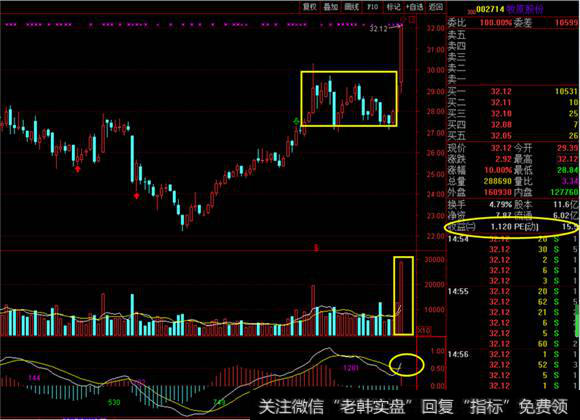This screenshot has width=580, height=420.
Task: Click the 牧原股份 stock name
Action: pyautogui.click(x=525, y=9)
